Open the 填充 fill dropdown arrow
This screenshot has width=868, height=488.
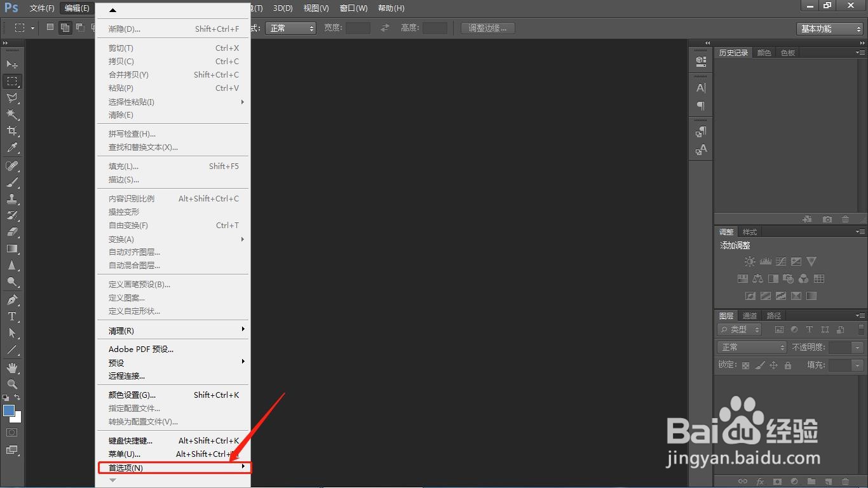click(858, 365)
